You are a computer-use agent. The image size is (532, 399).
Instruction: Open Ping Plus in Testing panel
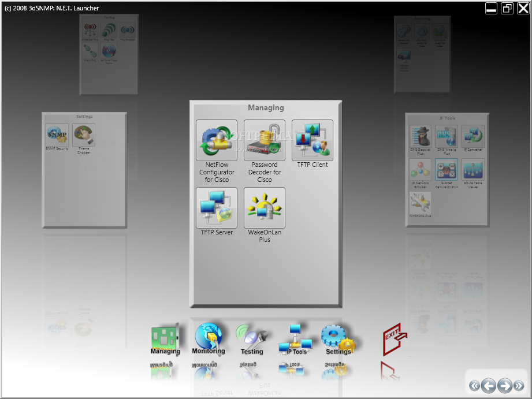109,30
